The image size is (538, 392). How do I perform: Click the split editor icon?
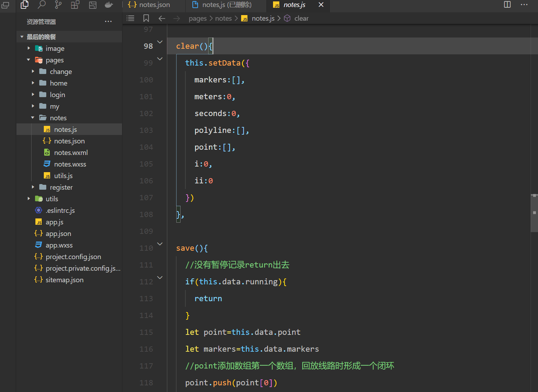tap(507, 5)
